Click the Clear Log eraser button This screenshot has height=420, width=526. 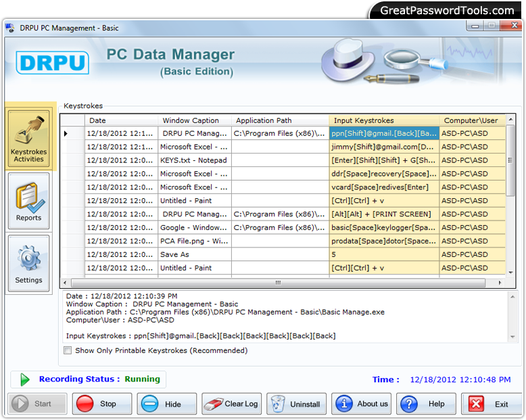231,404
